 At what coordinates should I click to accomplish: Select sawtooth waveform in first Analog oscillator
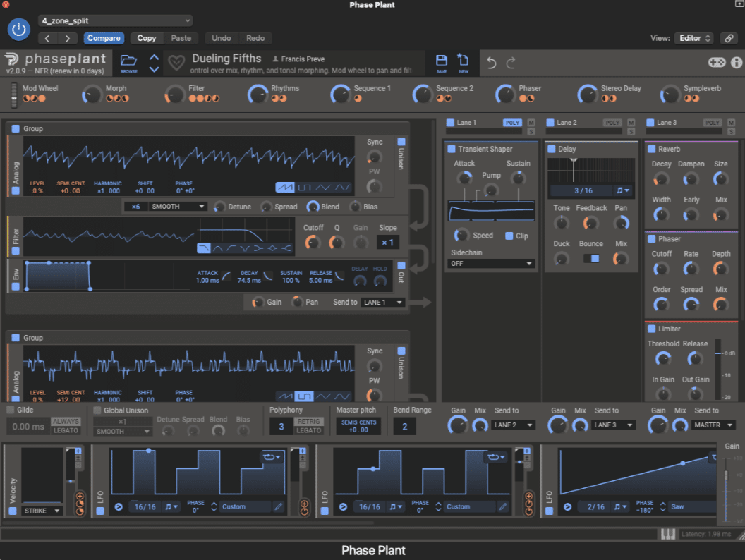click(285, 187)
